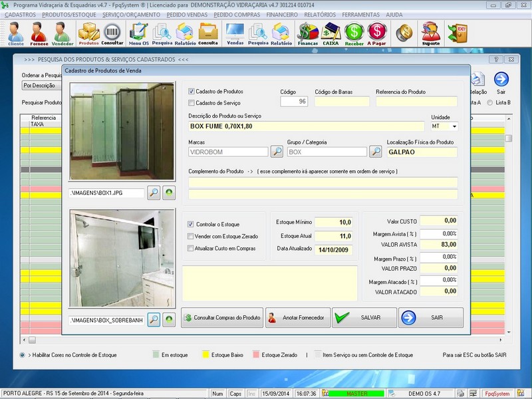The height and width of the screenshot is (399, 532).
Task: Open the PEDIDO VENDAS menu
Action: 187,15
